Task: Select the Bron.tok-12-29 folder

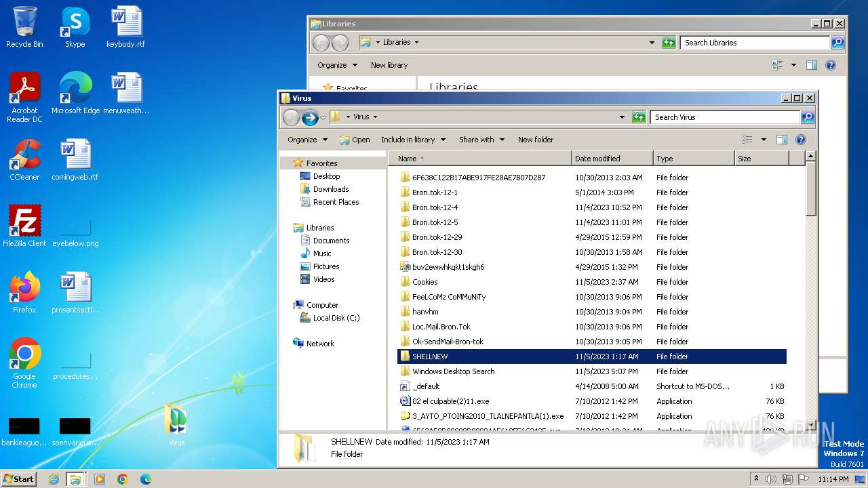Action: tap(591, 237)
